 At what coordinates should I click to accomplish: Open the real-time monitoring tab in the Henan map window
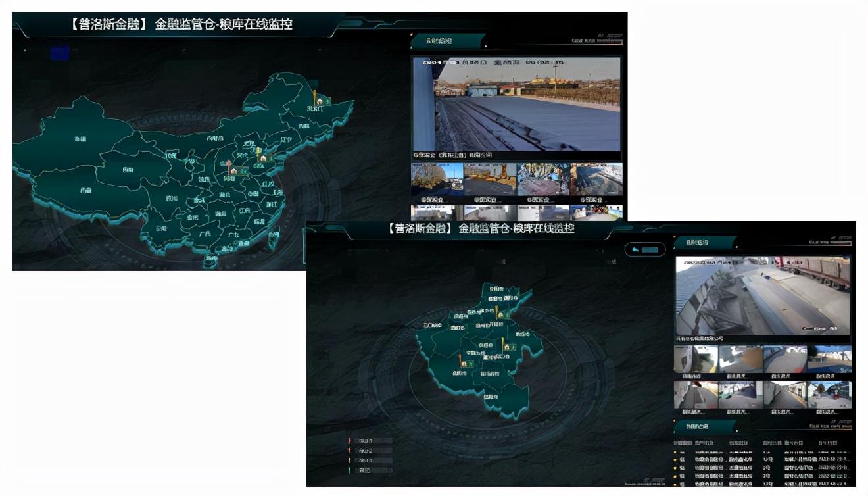tap(704, 242)
